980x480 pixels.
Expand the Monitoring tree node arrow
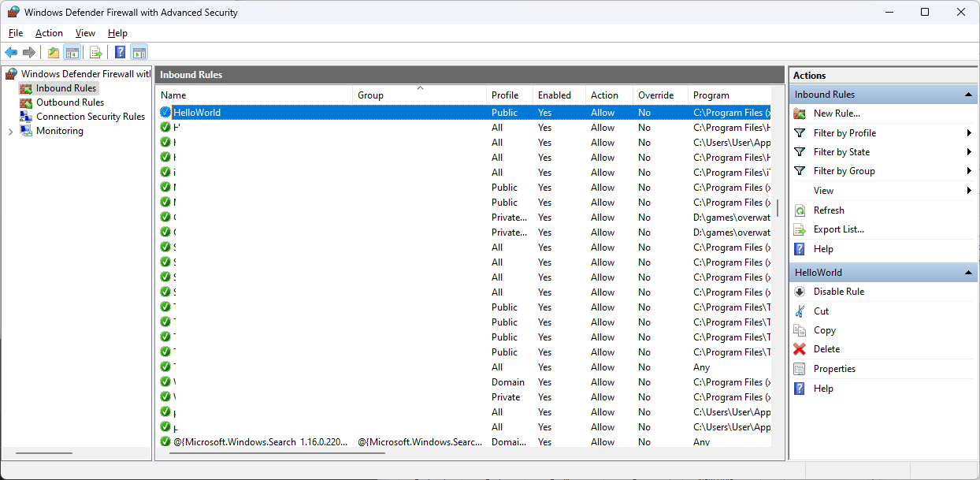(10, 132)
